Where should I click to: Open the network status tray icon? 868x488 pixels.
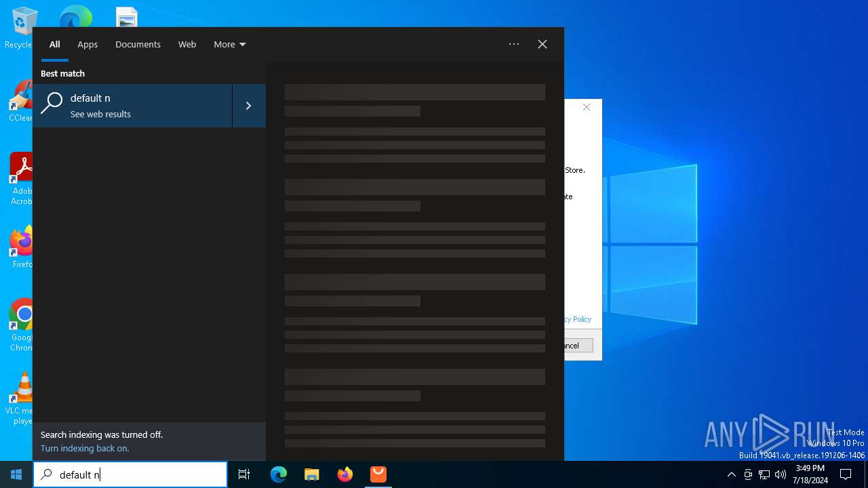764,474
